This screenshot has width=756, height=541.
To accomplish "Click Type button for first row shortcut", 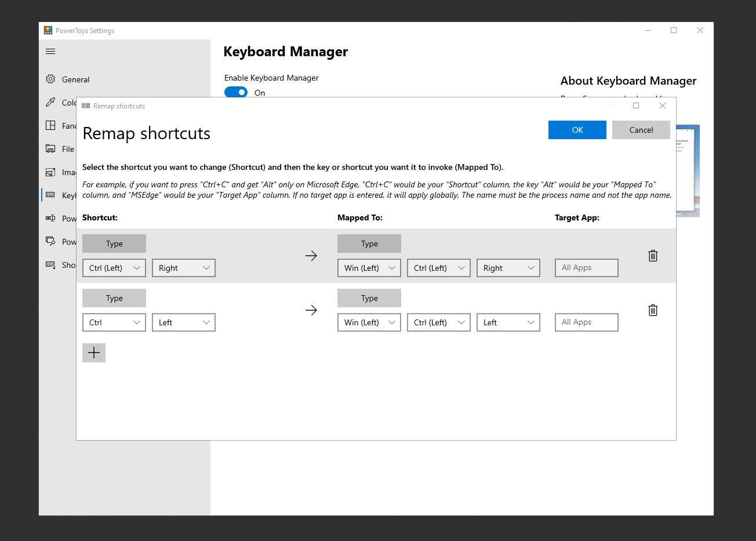I will pyautogui.click(x=114, y=244).
